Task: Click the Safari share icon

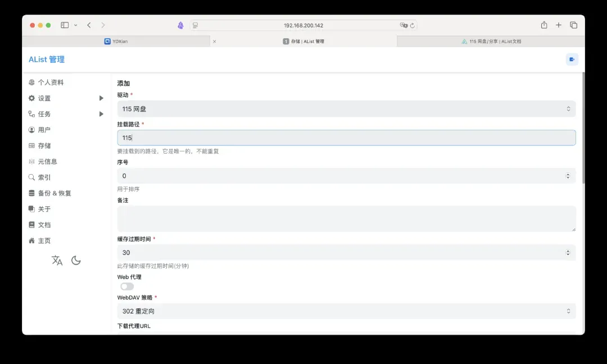Action: tap(543, 25)
